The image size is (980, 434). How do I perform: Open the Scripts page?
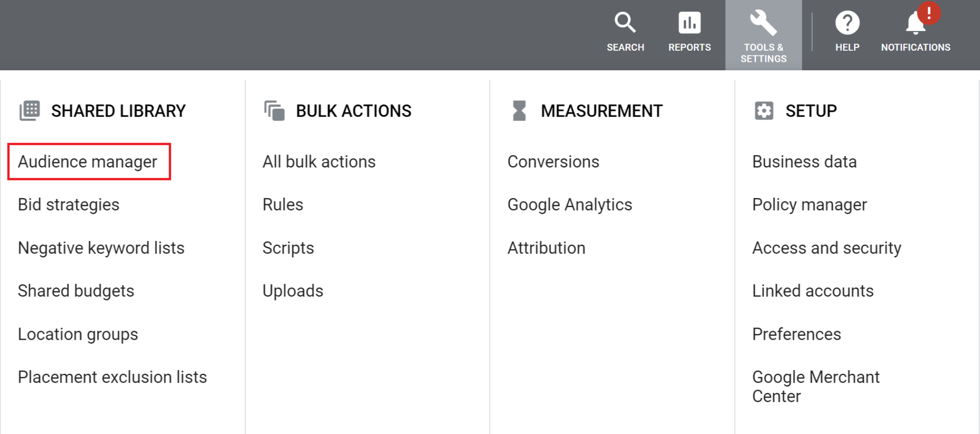click(x=288, y=247)
